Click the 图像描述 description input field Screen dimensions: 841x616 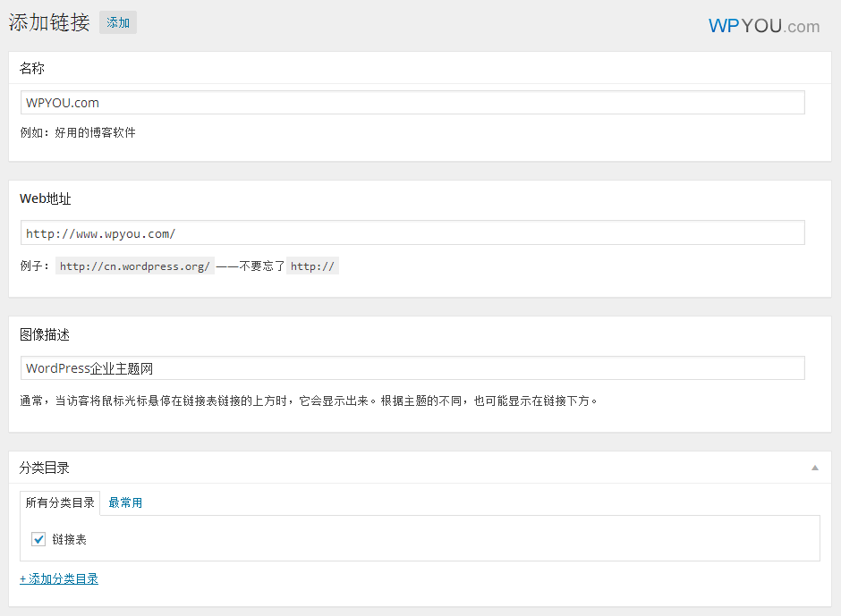(412, 367)
